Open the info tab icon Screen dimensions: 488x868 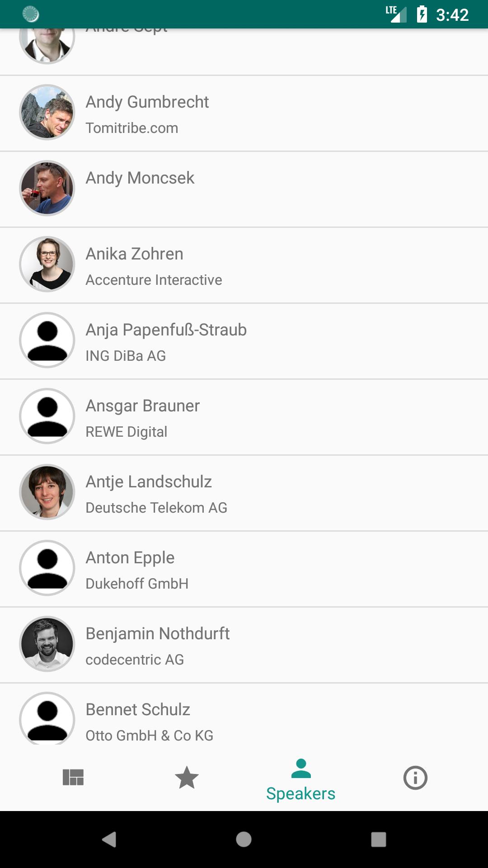point(415,778)
